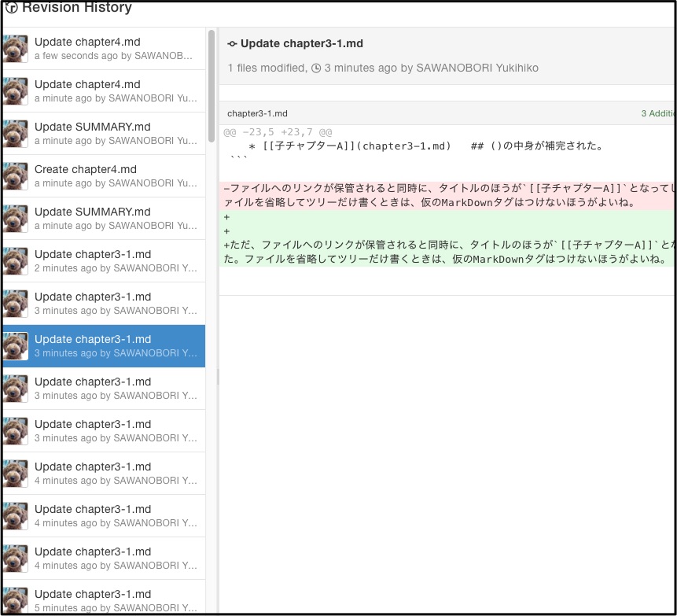Click the commit icon beside Update chapter3-1.md header
The height and width of the screenshot is (616, 677).
tap(232, 43)
